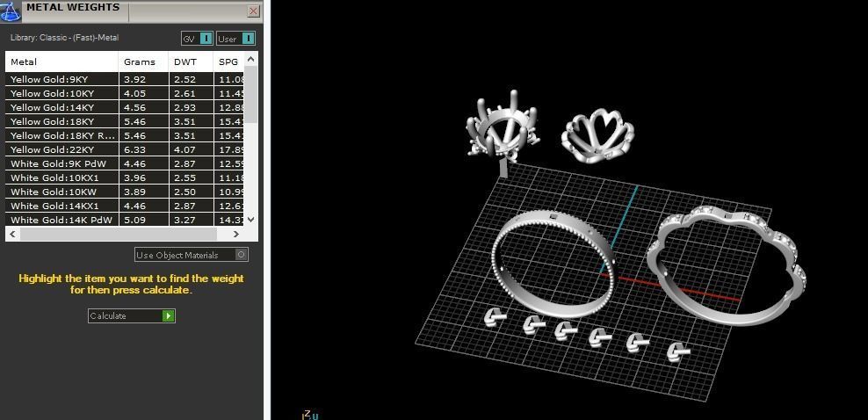Click the green arrow on Calculate

(169, 316)
